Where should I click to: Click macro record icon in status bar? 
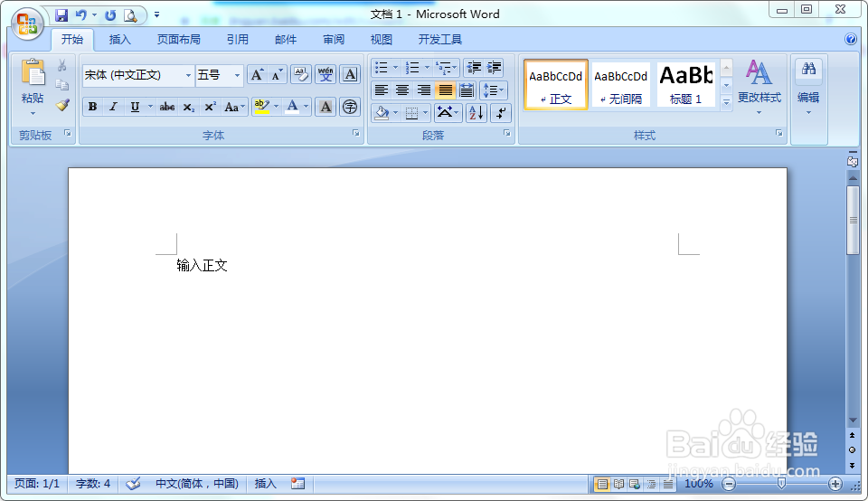(x=297, y=484)
